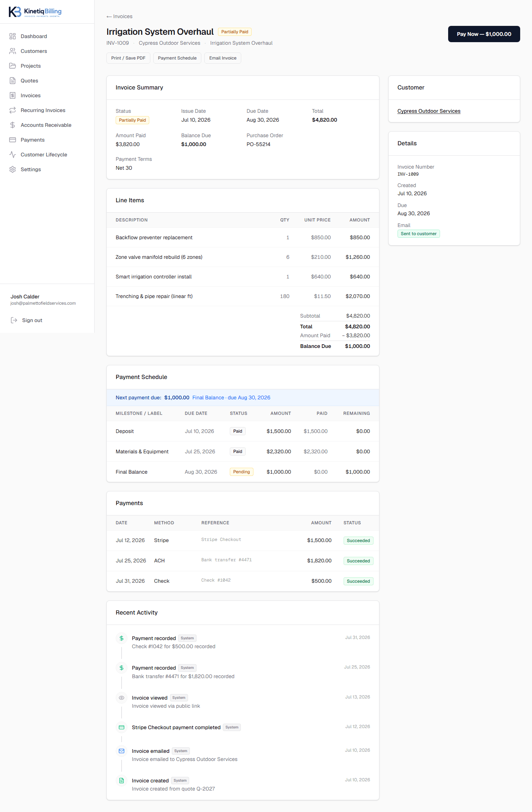Screen dimensions: 532x812
Task: Click the Accounts Receivable dollar icon
Action: [x=13, y=125]
